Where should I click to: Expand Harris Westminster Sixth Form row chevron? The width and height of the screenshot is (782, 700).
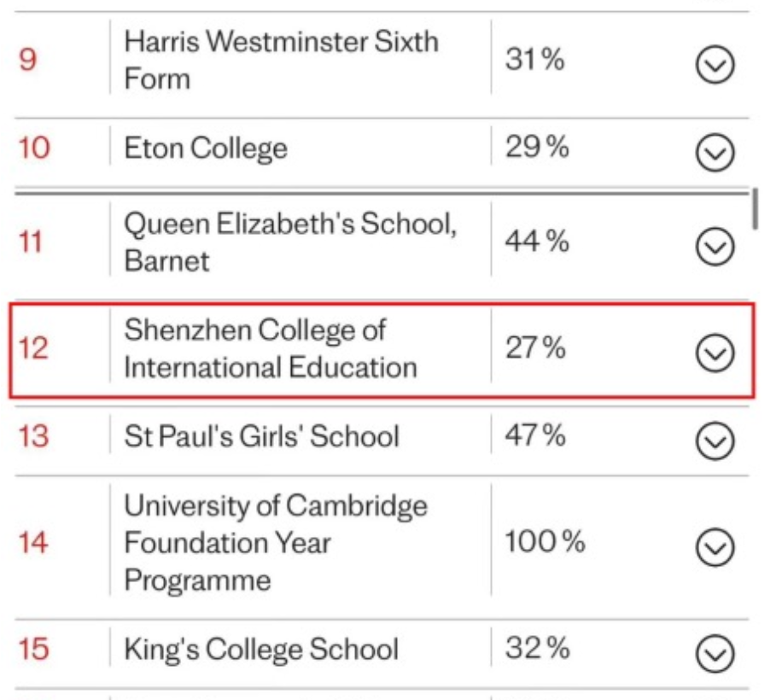(x=715, y=65)
